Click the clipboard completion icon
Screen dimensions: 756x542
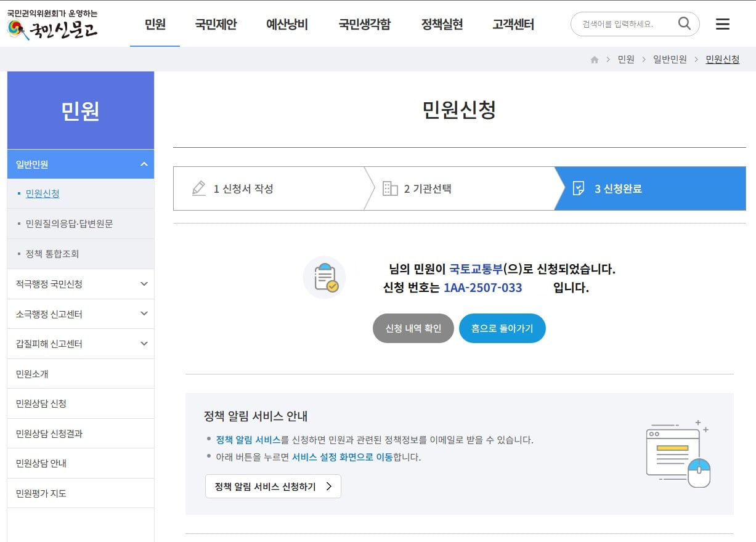coord(324,277)
